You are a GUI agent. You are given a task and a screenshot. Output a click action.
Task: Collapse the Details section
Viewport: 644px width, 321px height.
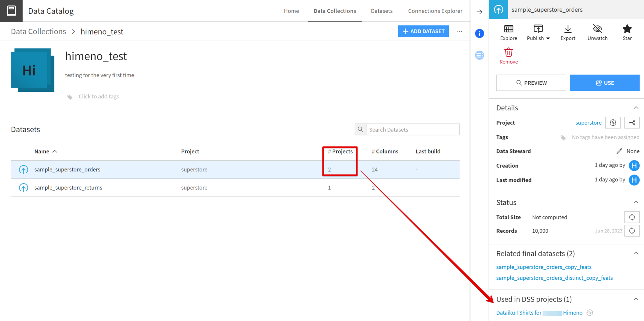[636, 108]
